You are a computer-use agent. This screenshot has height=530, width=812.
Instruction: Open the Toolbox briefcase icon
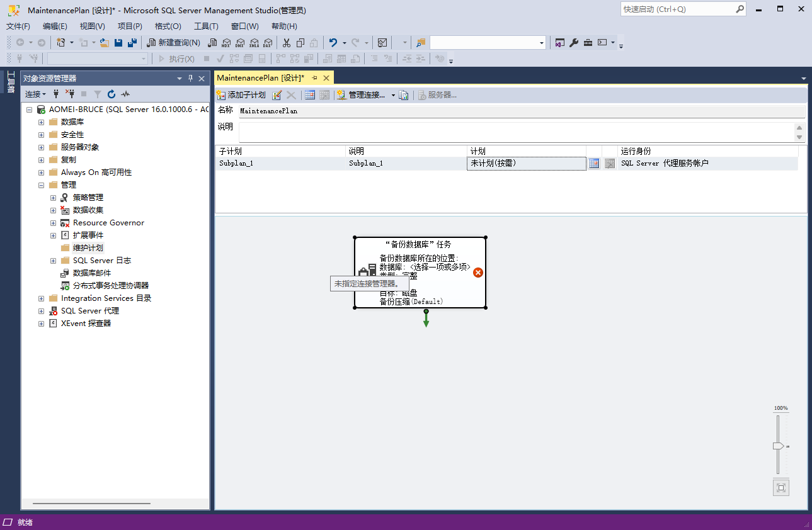coord(588,43)
